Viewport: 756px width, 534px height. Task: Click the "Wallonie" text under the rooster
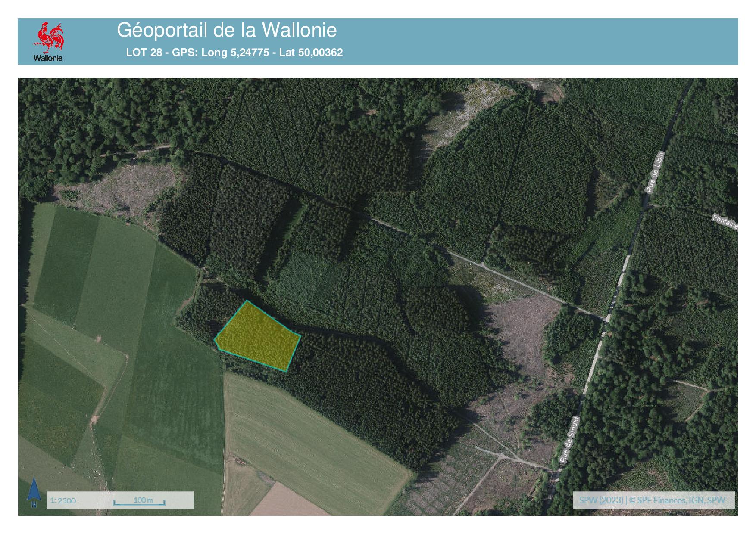48,58
